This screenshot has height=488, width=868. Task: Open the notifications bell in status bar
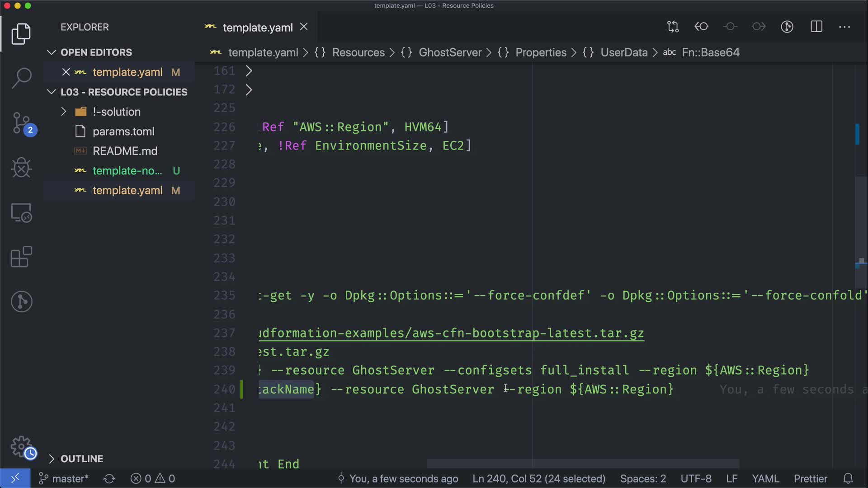[848, 479]
